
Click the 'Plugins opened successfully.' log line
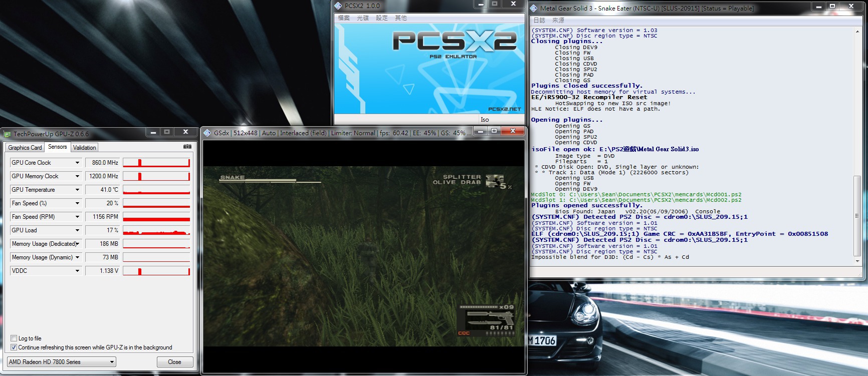[587, 205]
